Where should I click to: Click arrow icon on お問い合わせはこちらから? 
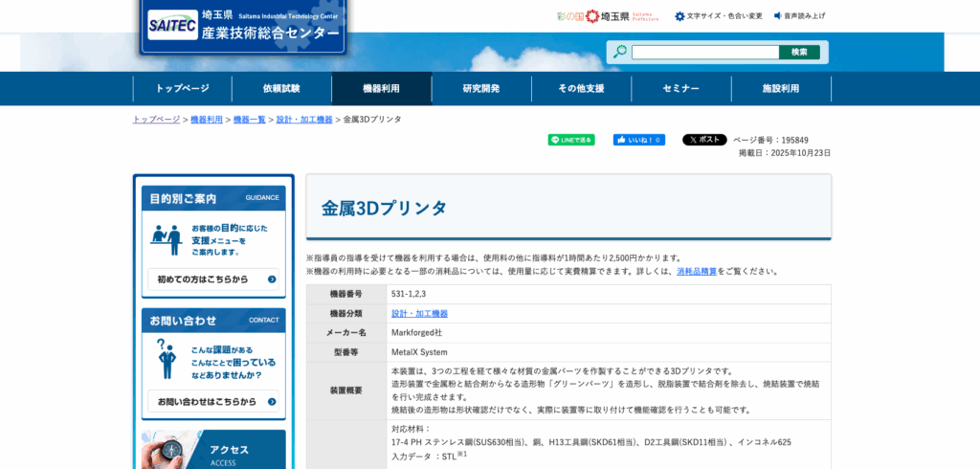(272, 401)
